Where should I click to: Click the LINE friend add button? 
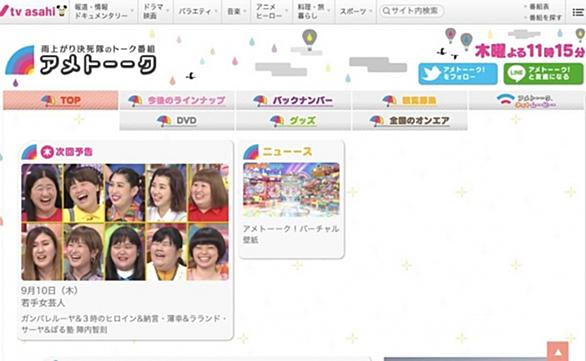pyautogui.click(x=543, y=74)
